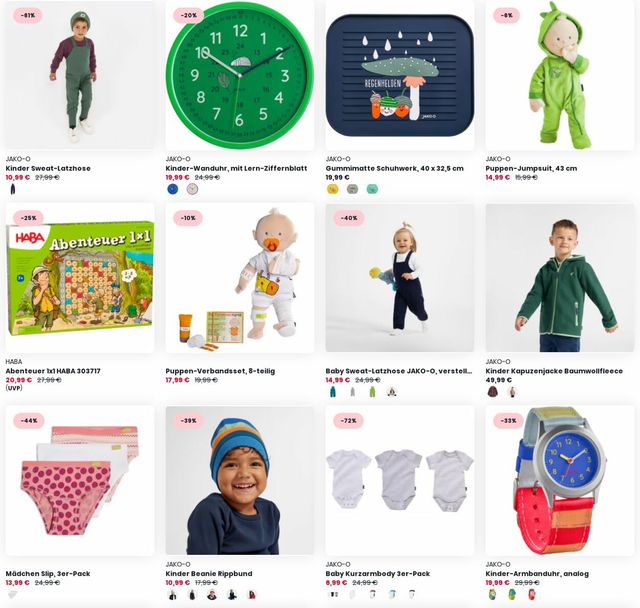The width and height of the screenshot is (640, 608).
Task: View the Puppen-Jumpsuit doll product image
Action: (x=560, y=75)
